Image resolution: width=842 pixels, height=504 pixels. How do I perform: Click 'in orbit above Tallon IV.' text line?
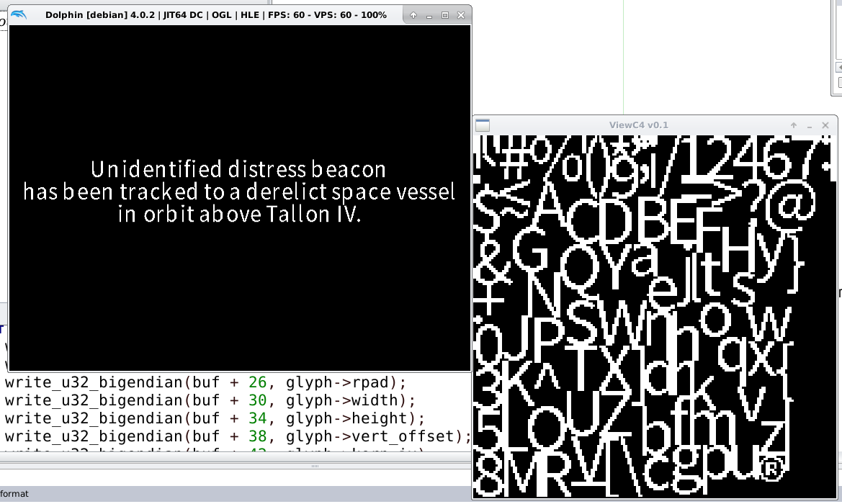[238, 215]
